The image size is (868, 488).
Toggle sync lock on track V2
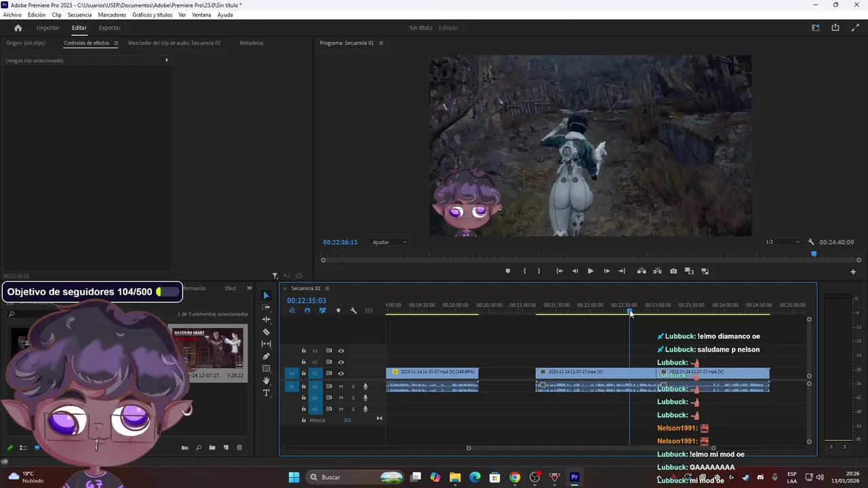(329, 362)
